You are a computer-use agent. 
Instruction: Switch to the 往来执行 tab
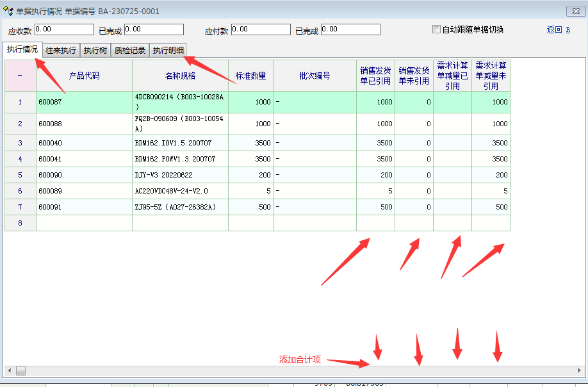[x=61, y=51]
